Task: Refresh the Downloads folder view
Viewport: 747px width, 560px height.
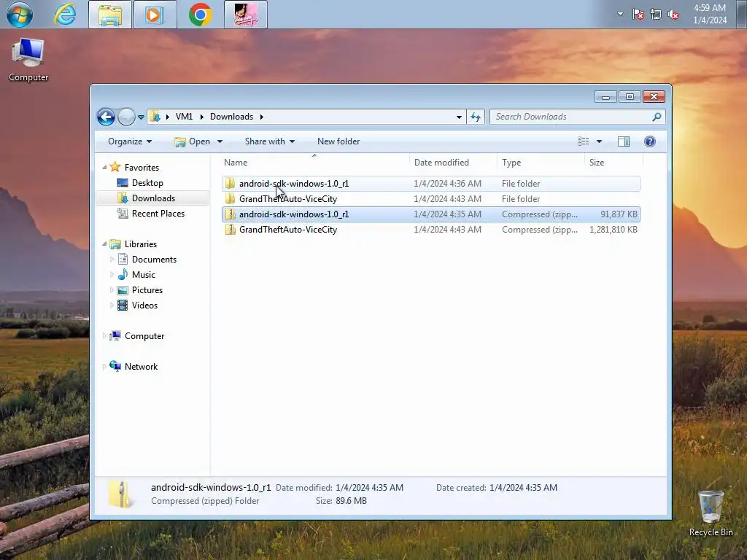Action: (x=476, y=117)
